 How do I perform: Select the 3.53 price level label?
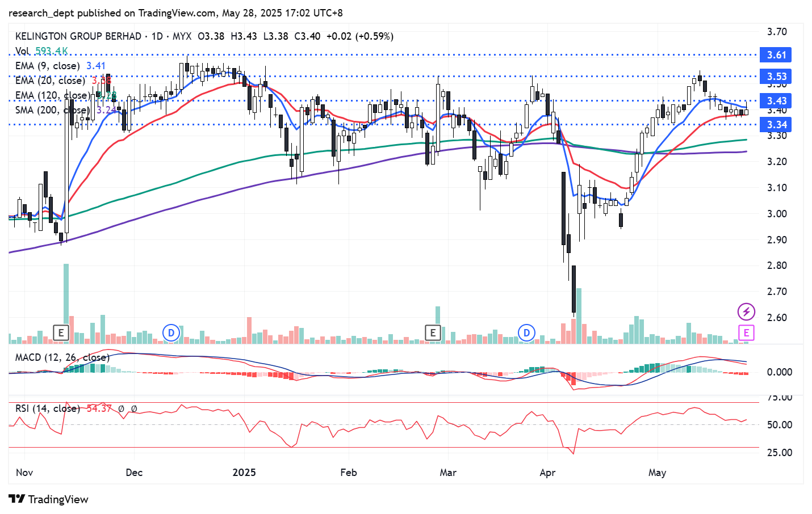point(776,77)
